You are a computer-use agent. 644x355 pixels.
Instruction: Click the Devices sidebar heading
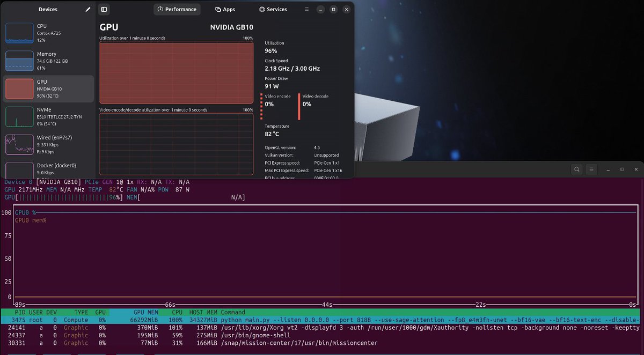(x=48, y=10)
